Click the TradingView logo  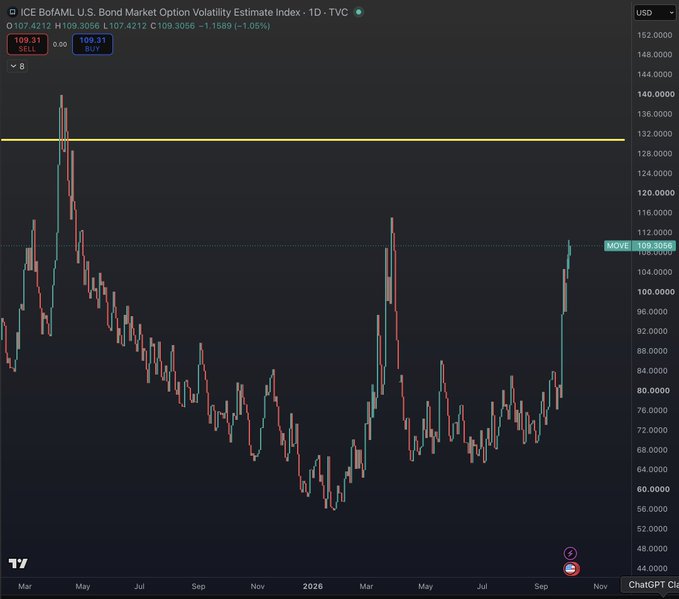click(x=18, y=563)
